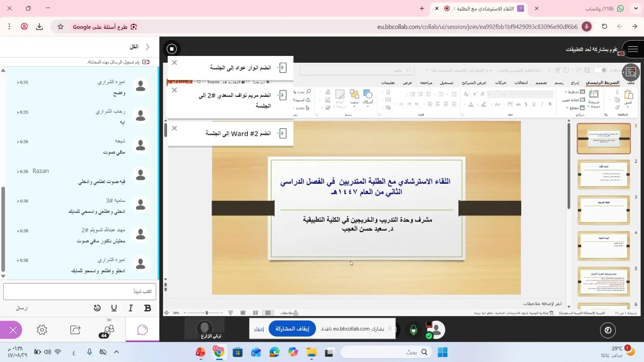This screenshot has height=362, width=644.
Task: Click the blue stop sharing button
Action: (292, 329)
